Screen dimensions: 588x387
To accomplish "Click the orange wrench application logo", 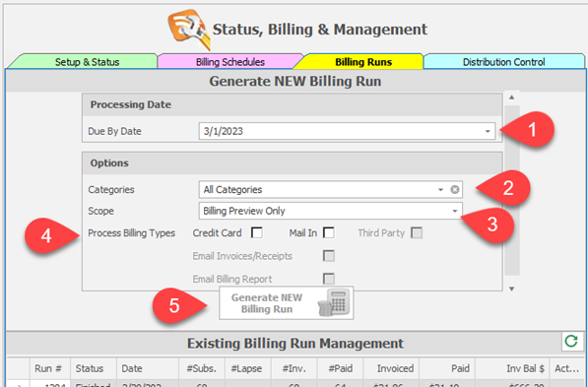I will click(188, 30).
